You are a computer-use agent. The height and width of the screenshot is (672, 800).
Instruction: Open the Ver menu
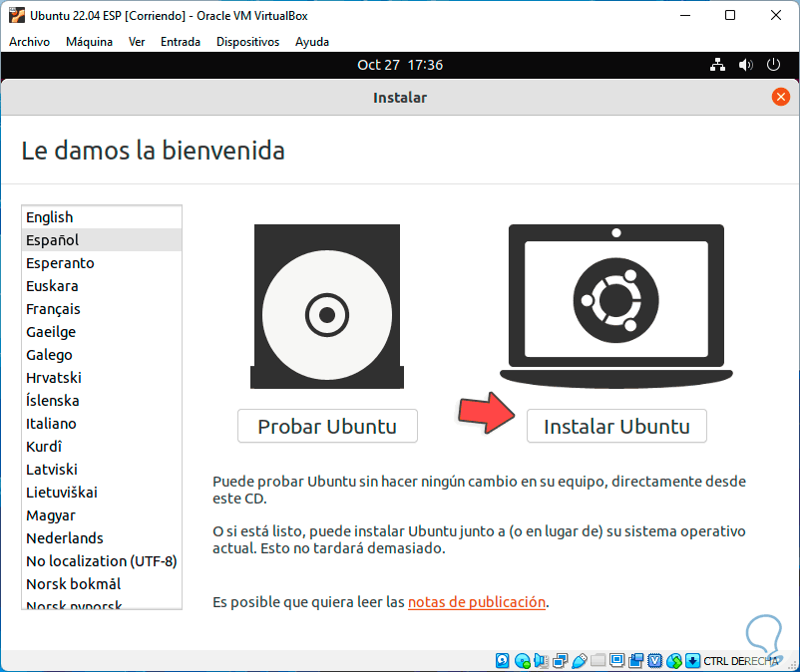137,42
